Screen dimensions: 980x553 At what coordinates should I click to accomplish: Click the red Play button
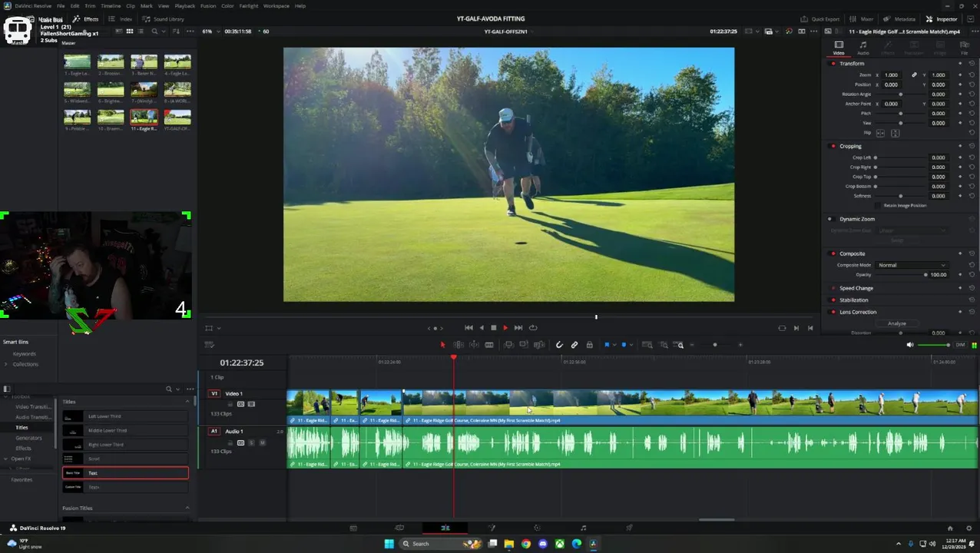(505, 328)
